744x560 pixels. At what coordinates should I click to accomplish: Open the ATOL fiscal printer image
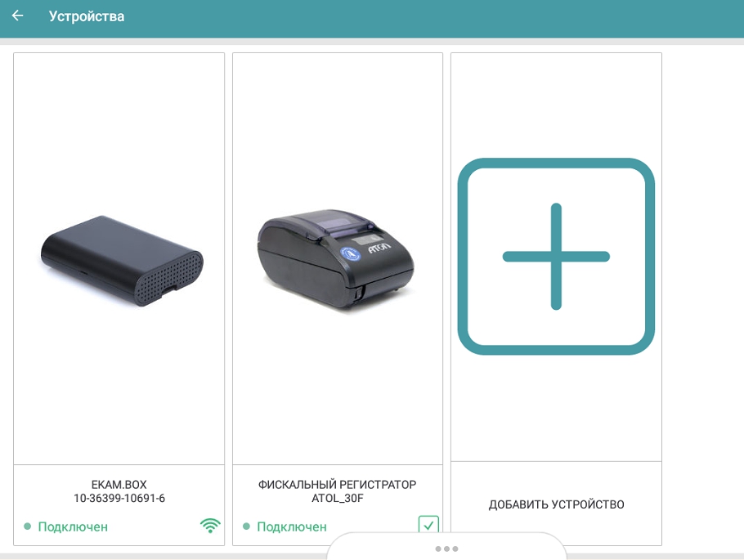[x=336, y=258]
